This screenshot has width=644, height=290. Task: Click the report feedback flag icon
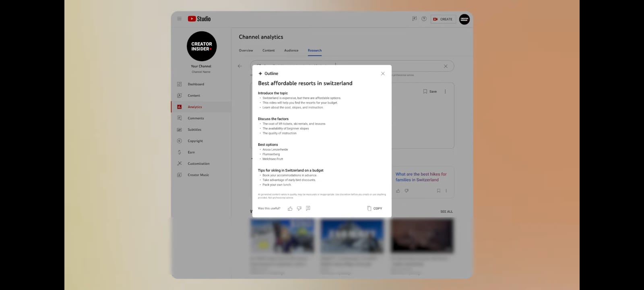tap(308, 208)
